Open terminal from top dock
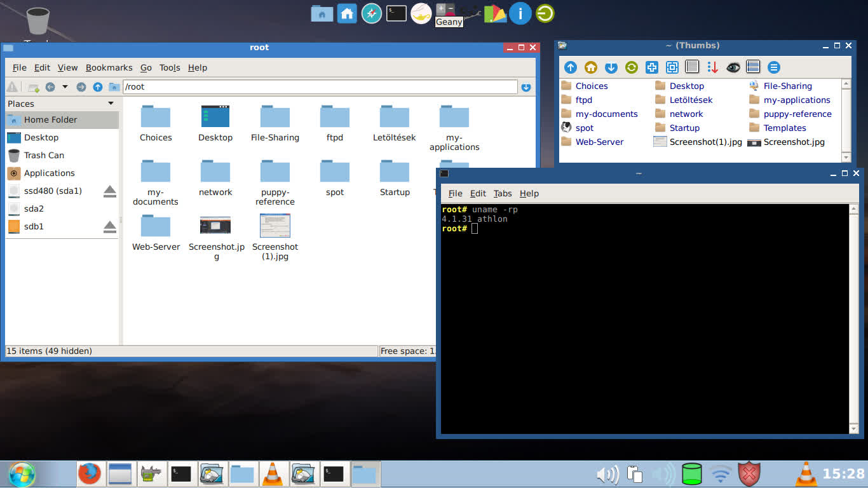 (397, 13)
